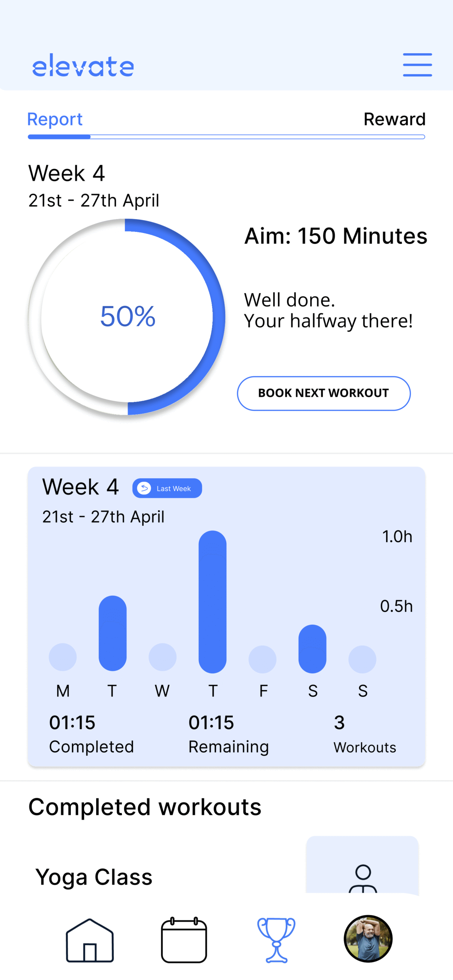Screen dimensions: 453x980
Task: Click the 50% progress ring
Action: (x=127, y=317)
